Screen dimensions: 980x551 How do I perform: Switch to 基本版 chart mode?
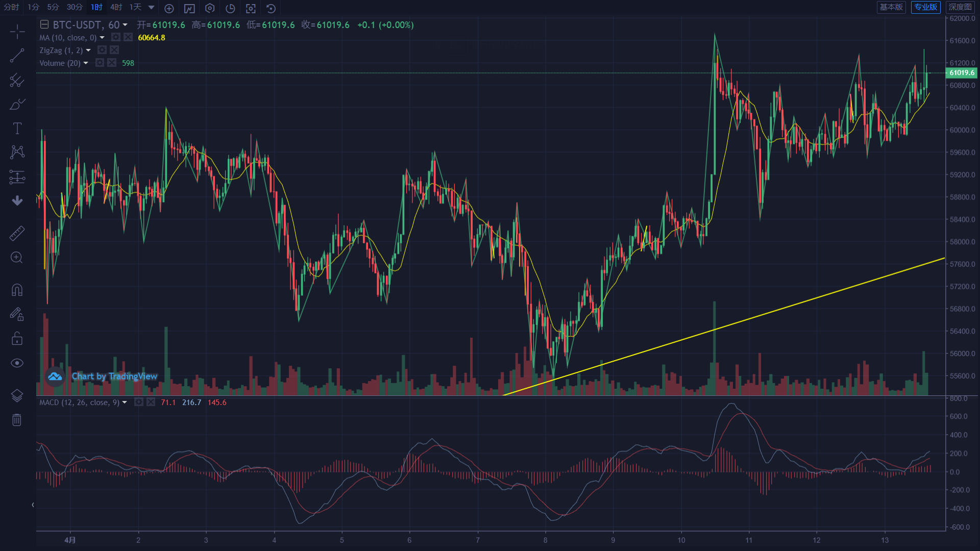(x=891, y=7)
